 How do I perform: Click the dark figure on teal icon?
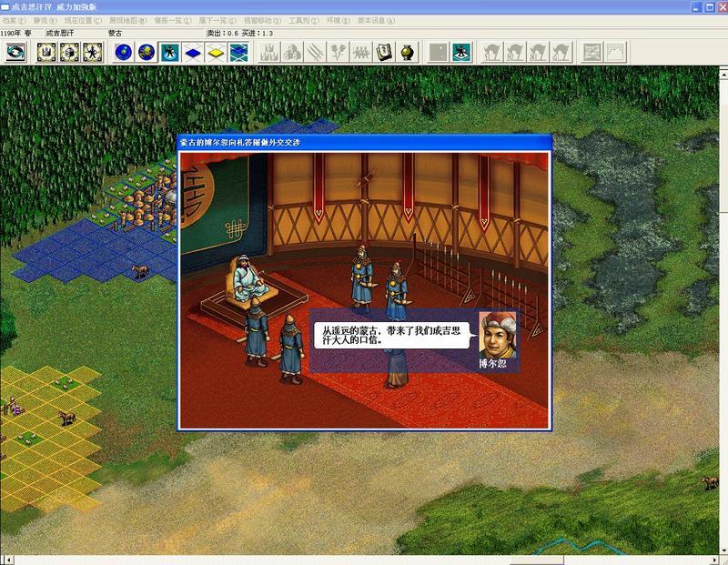click(x=461, y=52)
